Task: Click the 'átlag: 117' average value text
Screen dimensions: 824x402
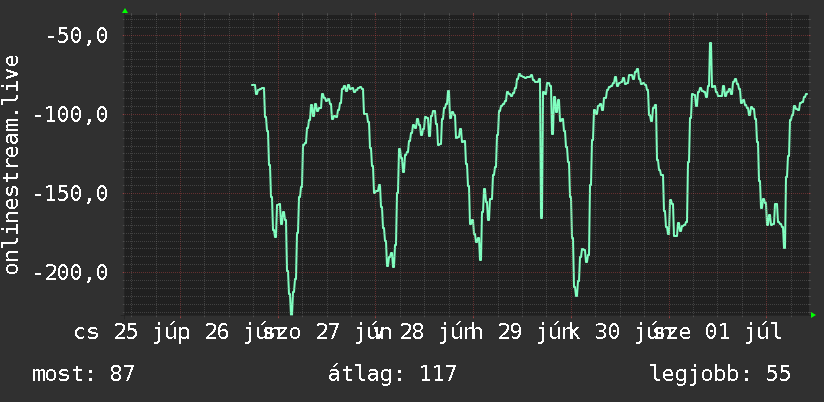Action: click(x=392, y=374)
